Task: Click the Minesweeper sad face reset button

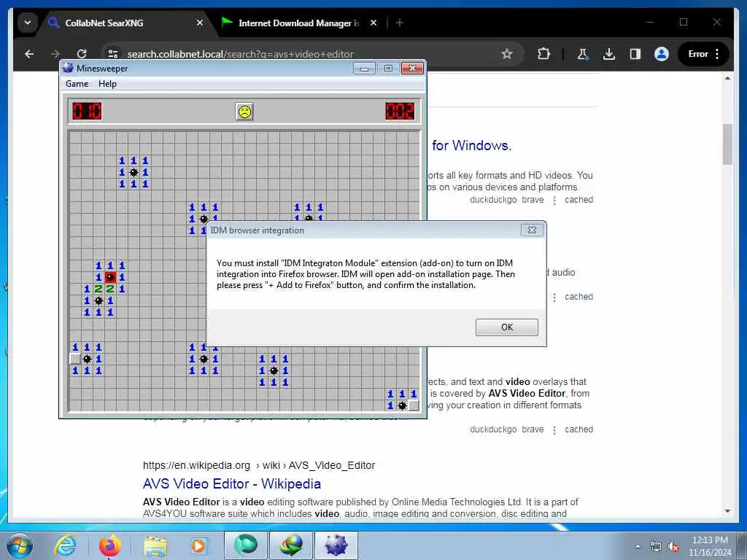Action: 244,112
